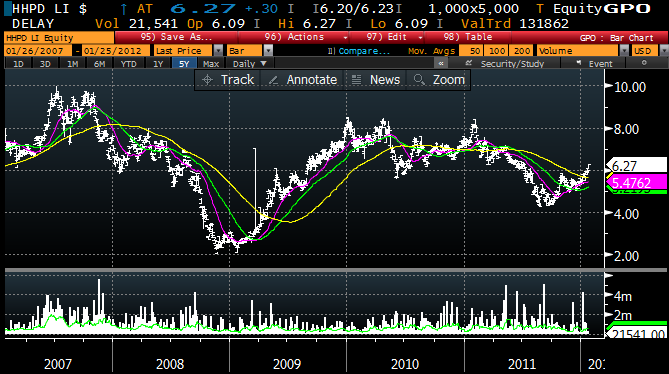Image resolution: width=669 pixels, height=374 pixels.
Task: Click the 4.00 price axis label
Action: pyautogui.click(x=626, y=214)
